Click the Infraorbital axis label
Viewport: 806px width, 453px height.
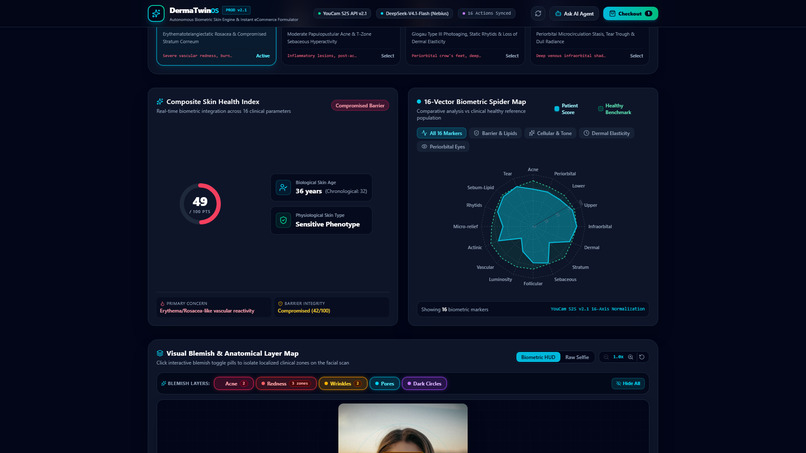[600, 226]
